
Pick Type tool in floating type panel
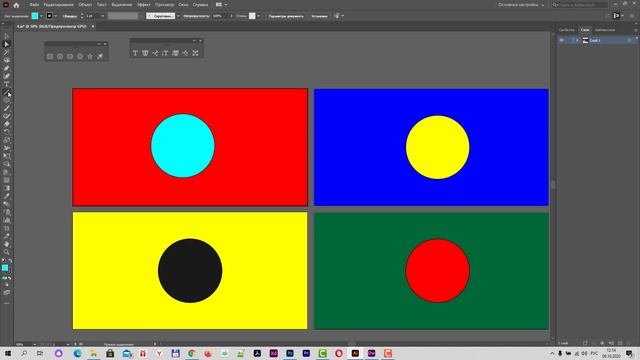click(x=135, y=53)
